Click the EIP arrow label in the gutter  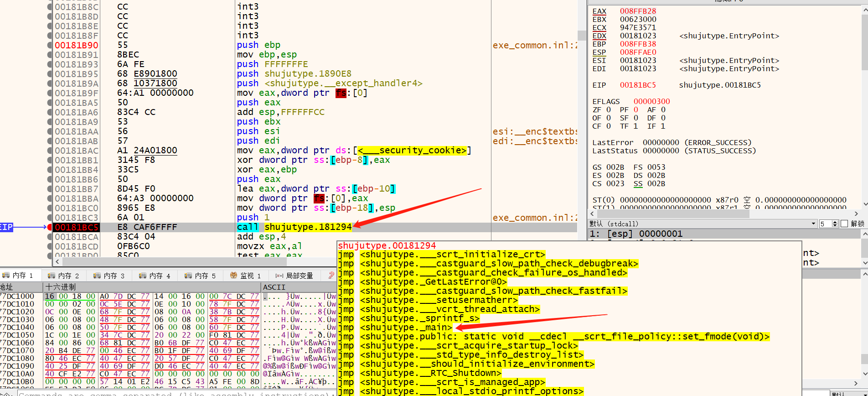pos(6,227)
